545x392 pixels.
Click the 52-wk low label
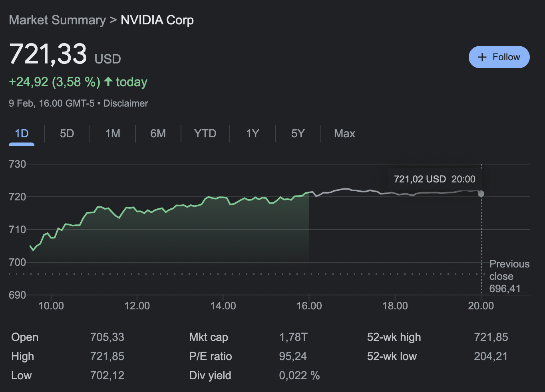point(392,356)
